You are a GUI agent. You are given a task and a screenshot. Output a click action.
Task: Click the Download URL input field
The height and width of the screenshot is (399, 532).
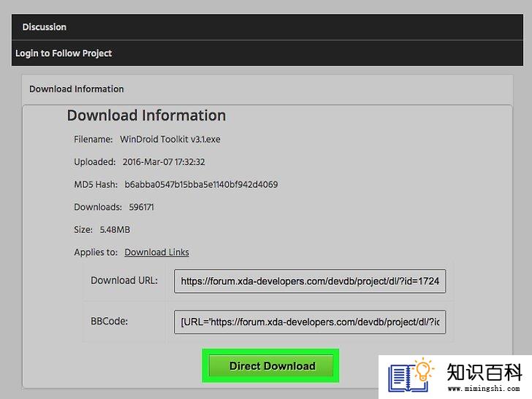tap(310, 281)
